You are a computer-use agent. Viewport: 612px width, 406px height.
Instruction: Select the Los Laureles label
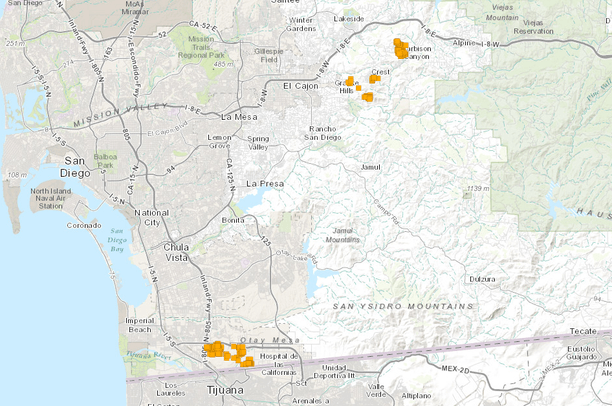point(171,389)
